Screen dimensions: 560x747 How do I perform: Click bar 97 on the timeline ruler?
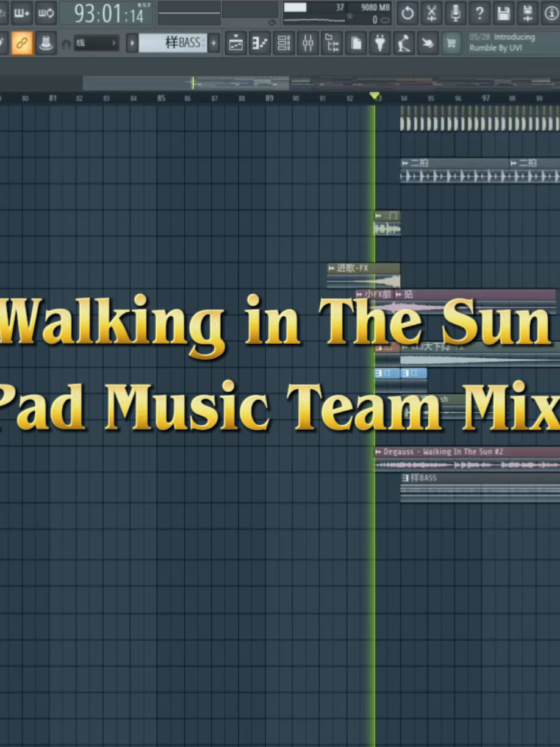click(x=486, y=98)
